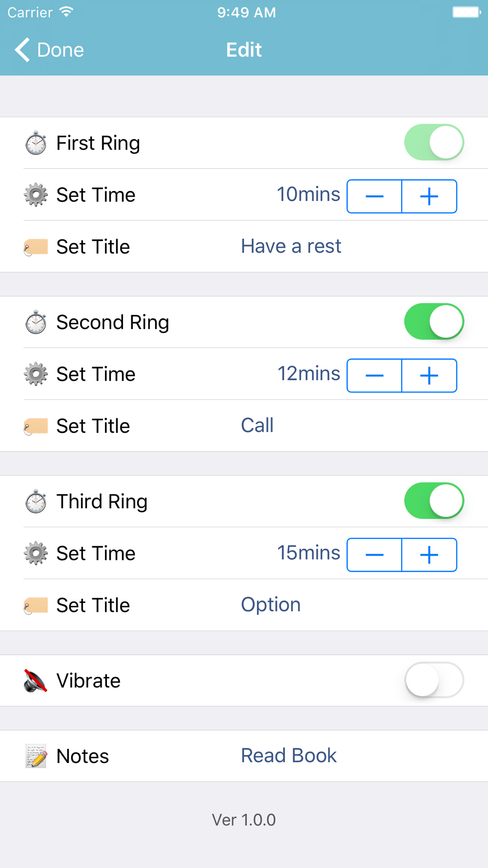Decrease First Ring time with minus button
This screenshot has height=868, width=488.
click(x=374, y=196)
